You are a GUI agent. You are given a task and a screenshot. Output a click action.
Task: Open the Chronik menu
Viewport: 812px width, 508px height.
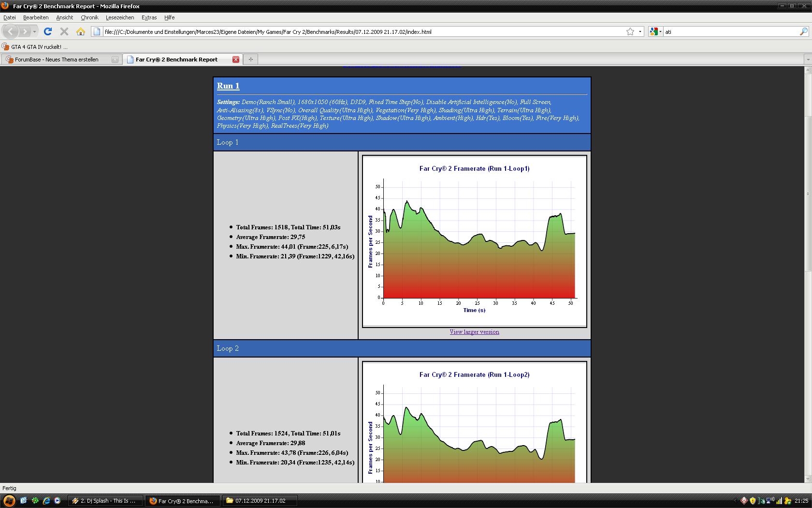point(89,17)
